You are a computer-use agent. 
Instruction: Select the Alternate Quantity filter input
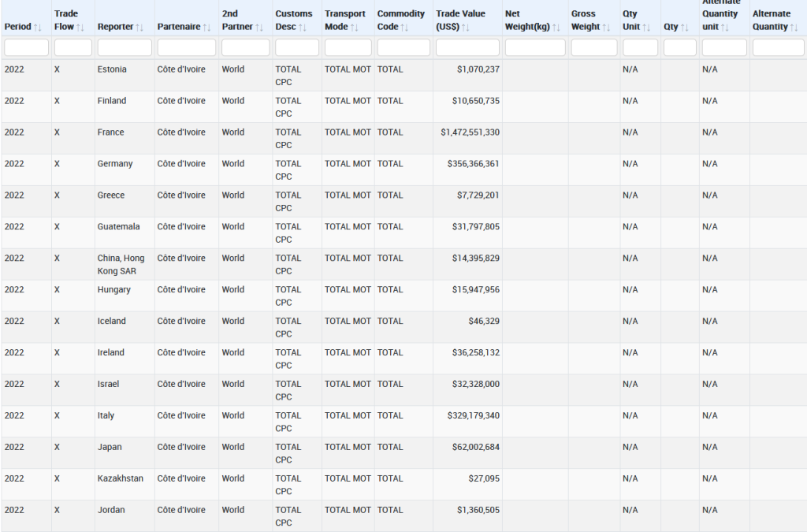point(778,47)
